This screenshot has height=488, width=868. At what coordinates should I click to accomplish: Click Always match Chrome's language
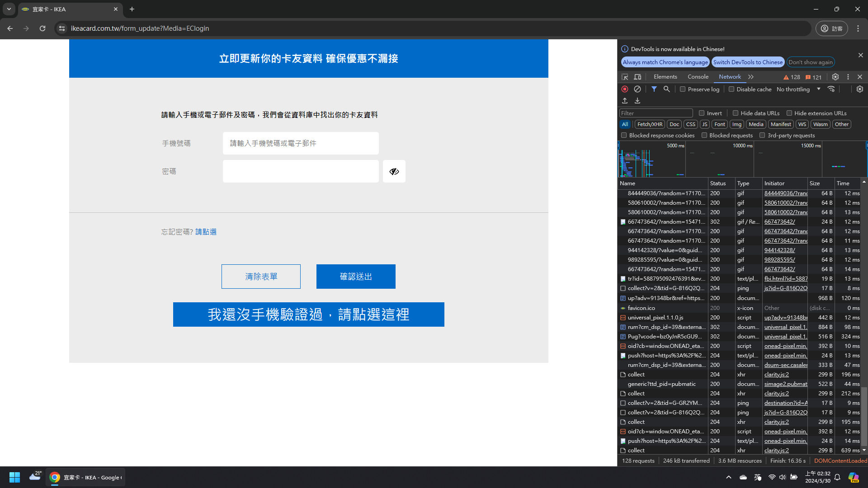pos(665,62)
